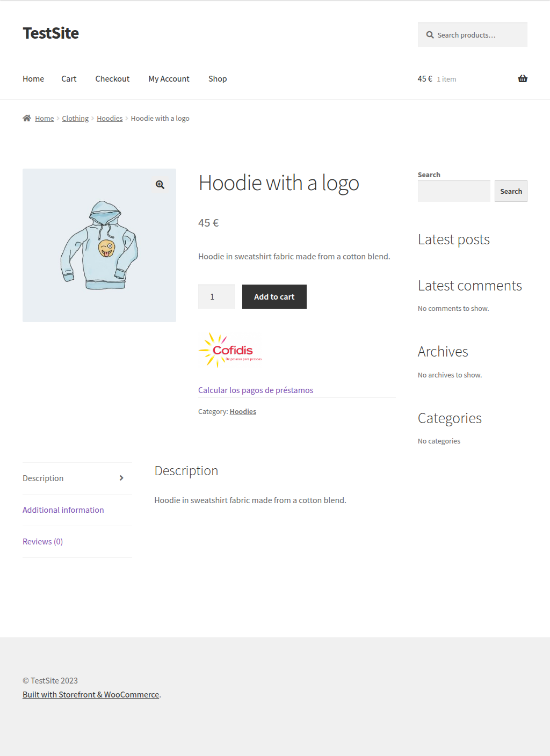This screenshot has width=550, height=756.
Task: Open the cart via the basket icon
Action: pos(522,78)
